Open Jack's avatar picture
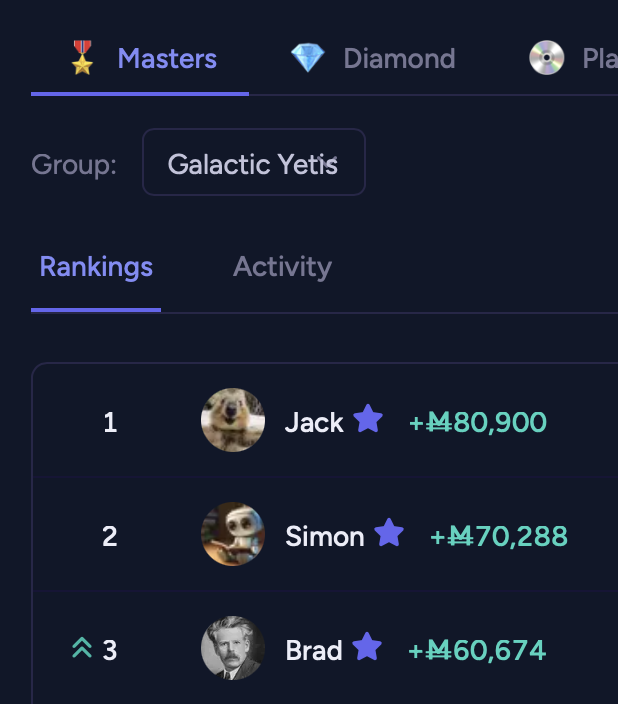The image size is (618, 704). pos(233,420)
